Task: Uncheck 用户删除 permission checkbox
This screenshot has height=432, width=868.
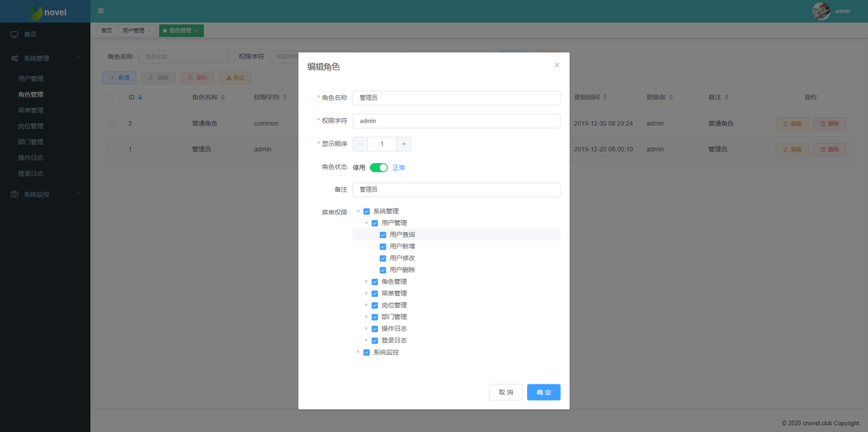Action: (x=383, y=270)
